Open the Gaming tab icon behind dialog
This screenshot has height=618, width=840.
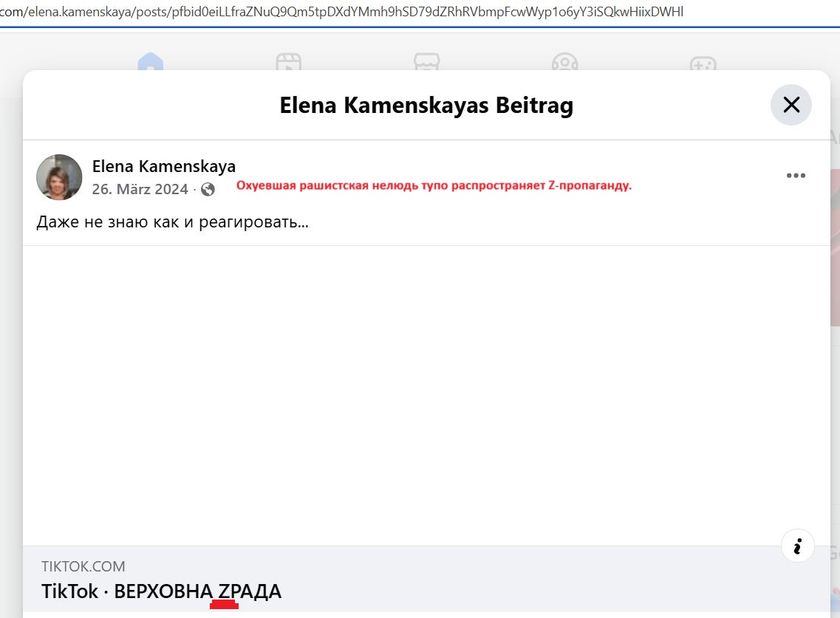[703, 63]
